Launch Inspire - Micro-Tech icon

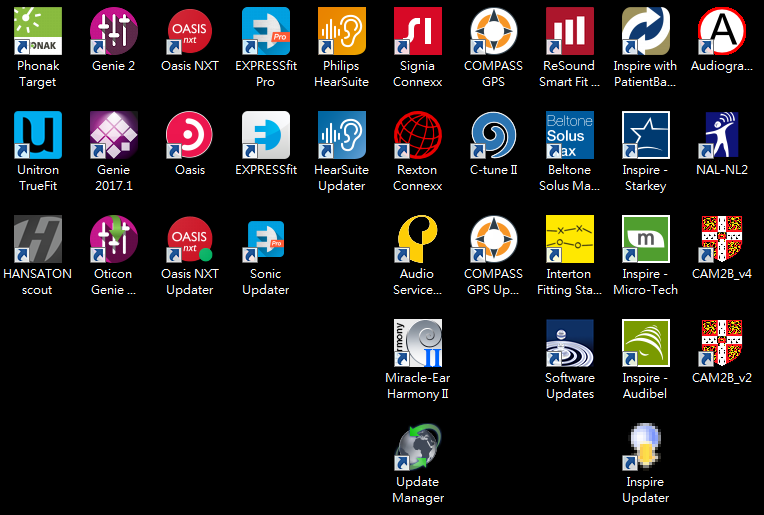tap(646, 239)
